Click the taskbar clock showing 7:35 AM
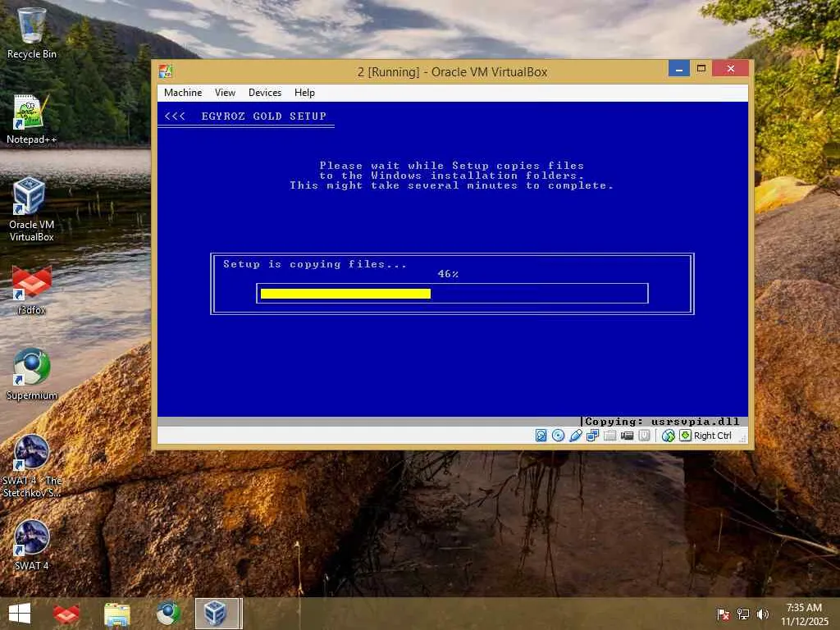Screen dimensions: 840x630 tap(804, 614)
